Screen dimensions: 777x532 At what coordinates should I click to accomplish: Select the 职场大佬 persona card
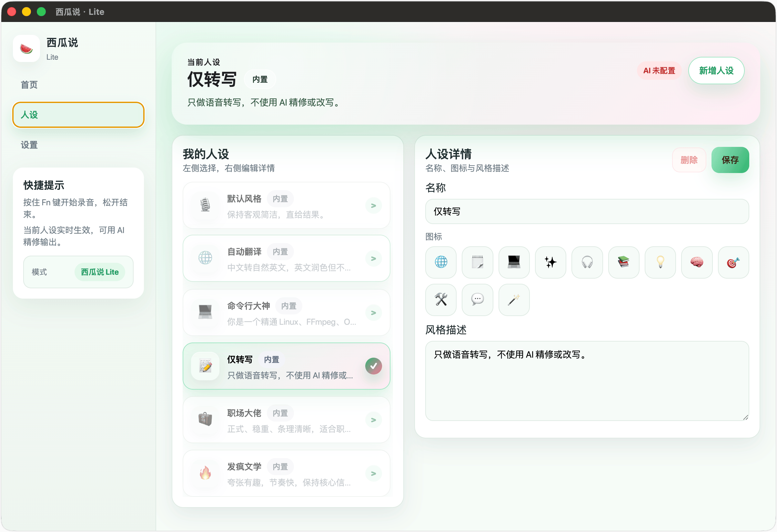point(286,420)
